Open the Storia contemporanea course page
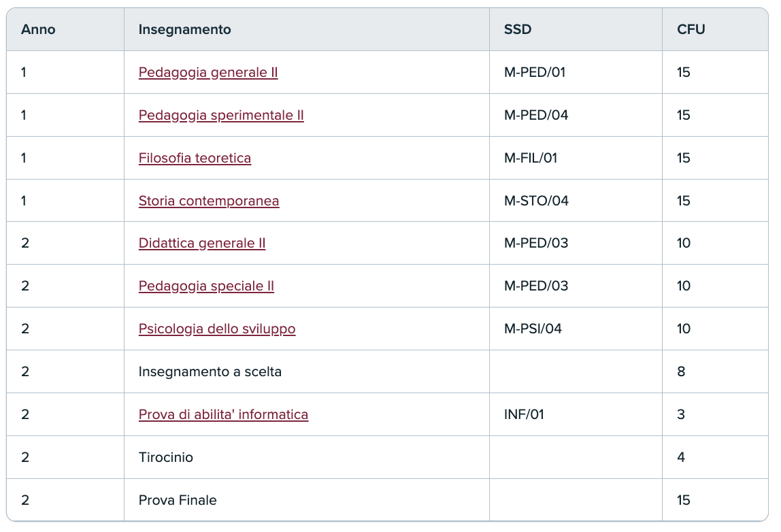The width and height of the screenshot is (781, 532). click(x=209, y=201)
